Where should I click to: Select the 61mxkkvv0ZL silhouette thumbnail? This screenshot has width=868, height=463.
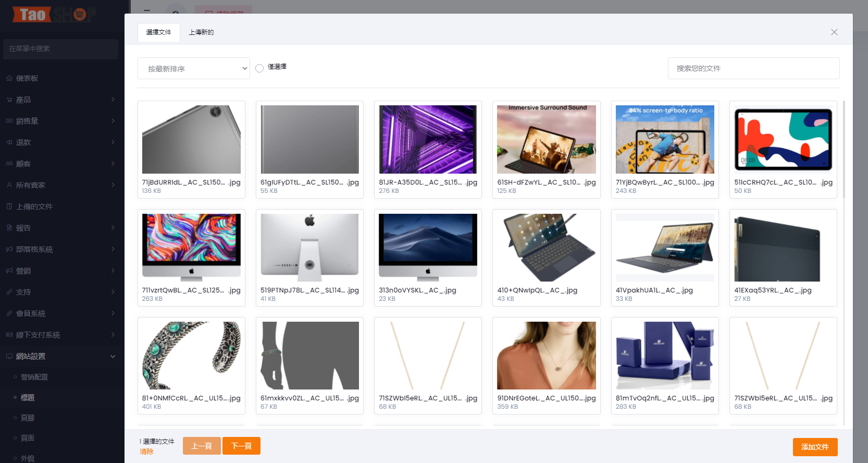click(309, 356)
